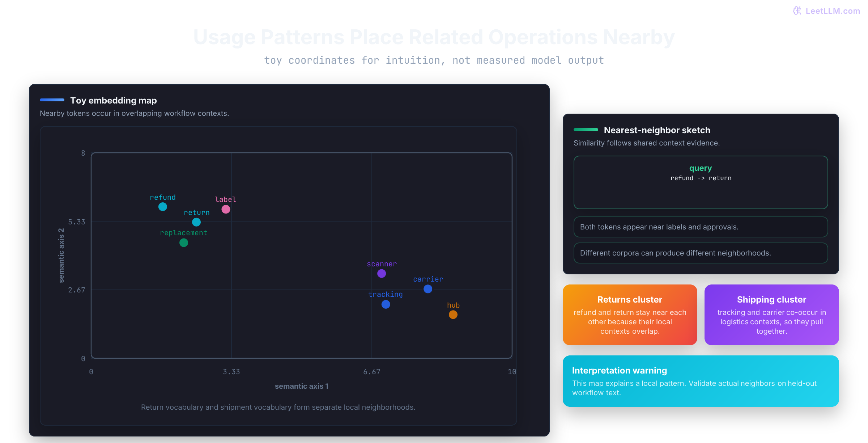The height and width of the screenshot is (443, 868).
Task: Click 'Similarity follows shared context evidence.' text
Action: (647, 143)
